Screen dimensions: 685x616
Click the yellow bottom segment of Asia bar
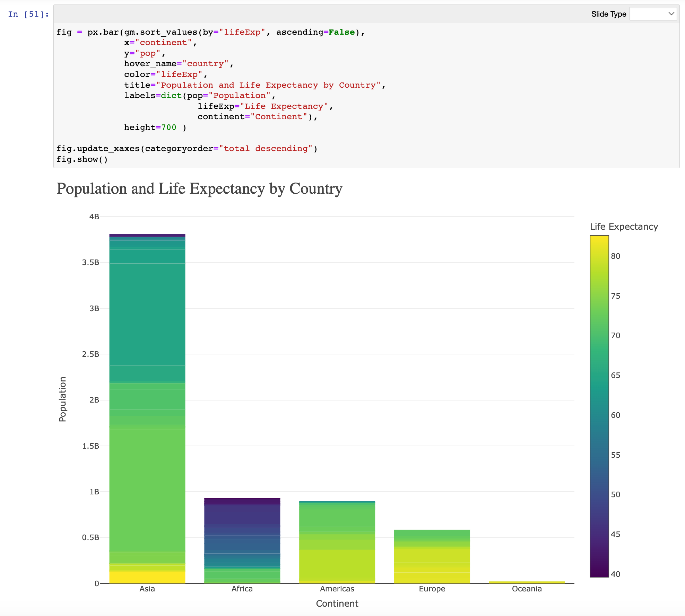(x=147, y=577)
